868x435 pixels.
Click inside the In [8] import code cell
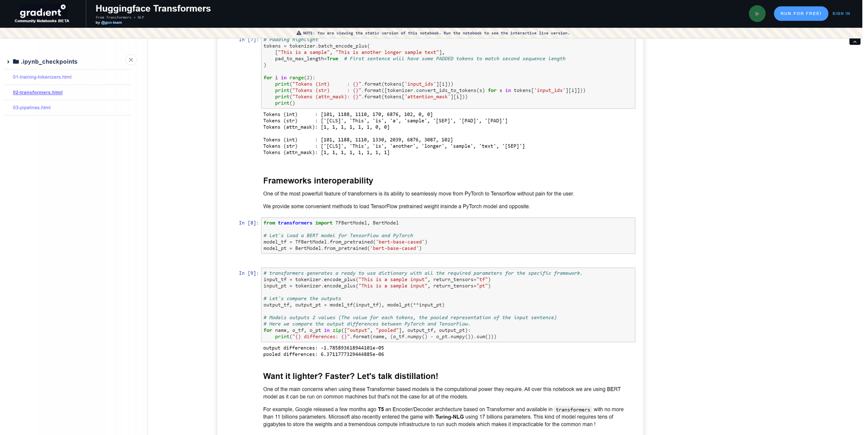(x=448, y=236)
